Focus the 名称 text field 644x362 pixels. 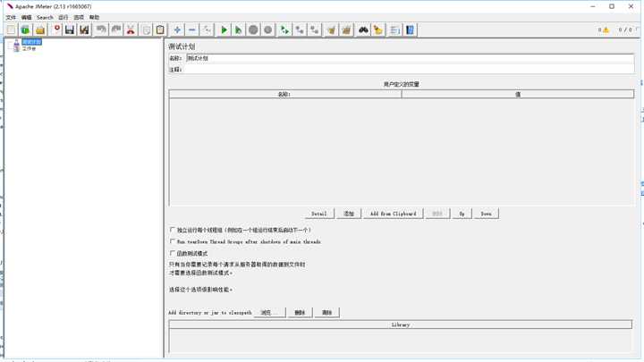pos(410,58)
